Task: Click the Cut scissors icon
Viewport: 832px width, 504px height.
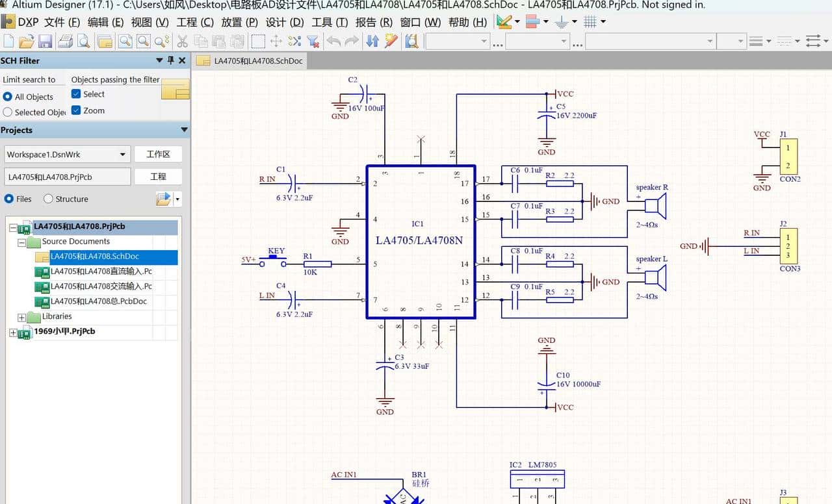Action: [183, 42]
